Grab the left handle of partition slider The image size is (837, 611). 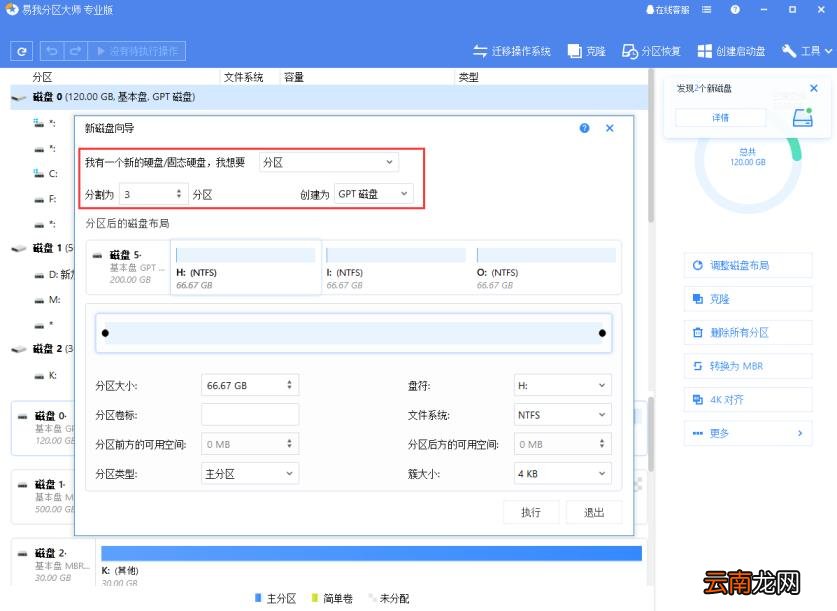click(105, 333)
